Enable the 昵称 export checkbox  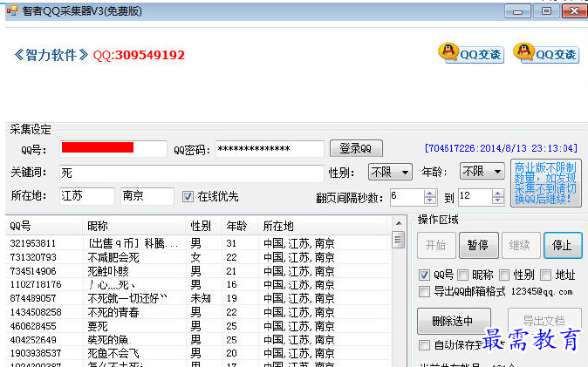[462, 275]
